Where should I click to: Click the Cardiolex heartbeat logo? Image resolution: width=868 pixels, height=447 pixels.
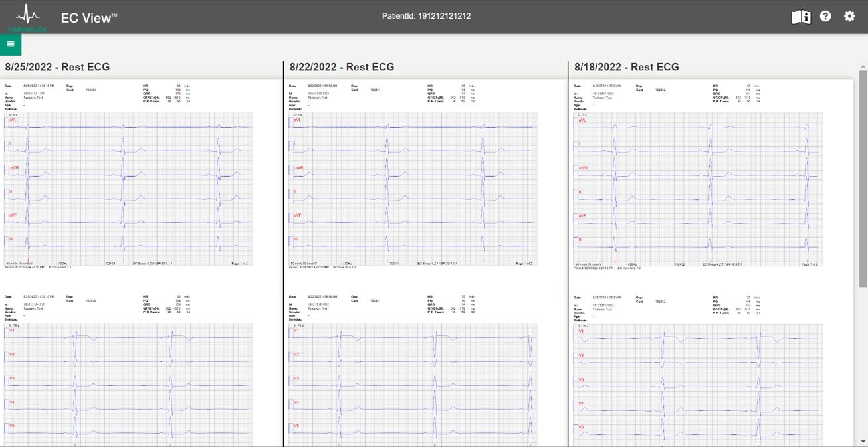pos(27,17)
